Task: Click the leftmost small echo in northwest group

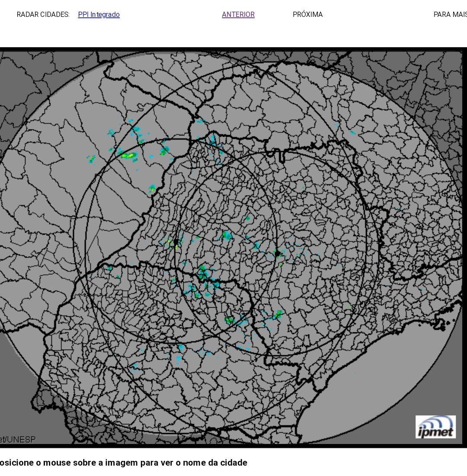Action: point(91,159)
